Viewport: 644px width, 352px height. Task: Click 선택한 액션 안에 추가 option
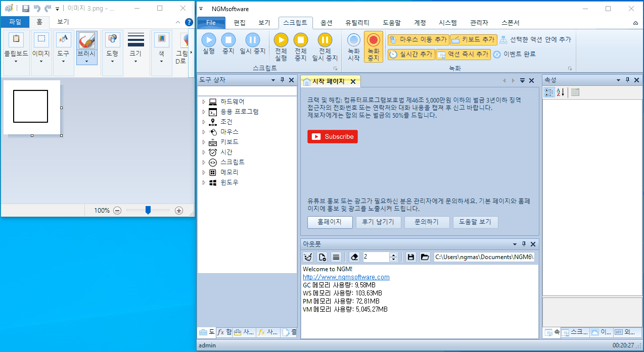click(535, 39)
